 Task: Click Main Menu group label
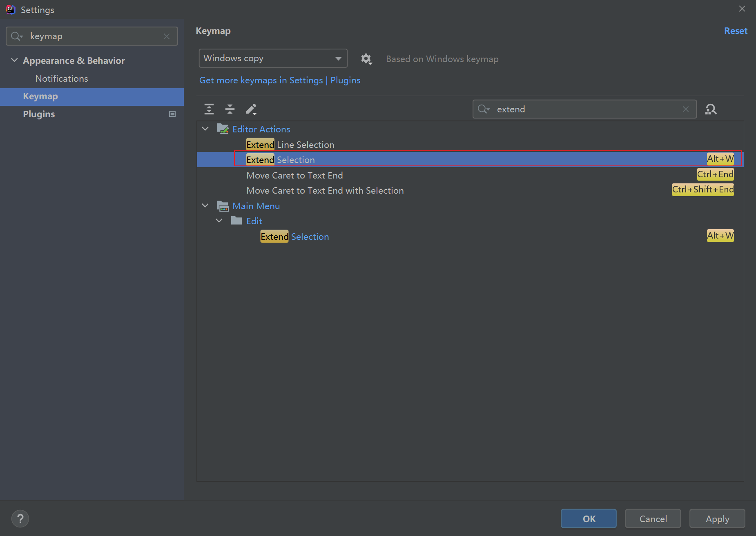(256, 206)
